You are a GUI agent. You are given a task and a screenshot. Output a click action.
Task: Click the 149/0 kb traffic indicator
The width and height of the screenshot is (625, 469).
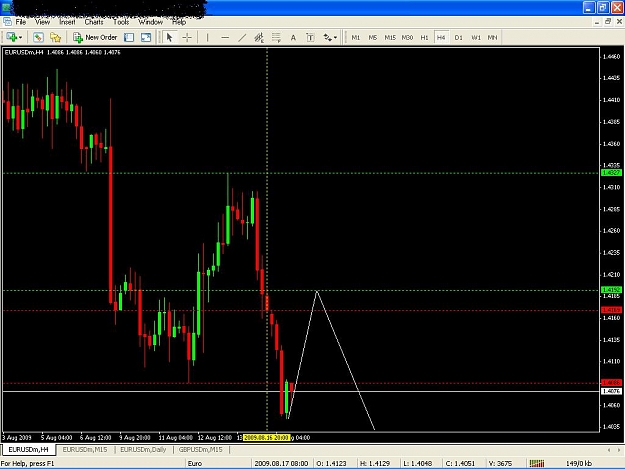pyautogui.click(x=579, y=463)
